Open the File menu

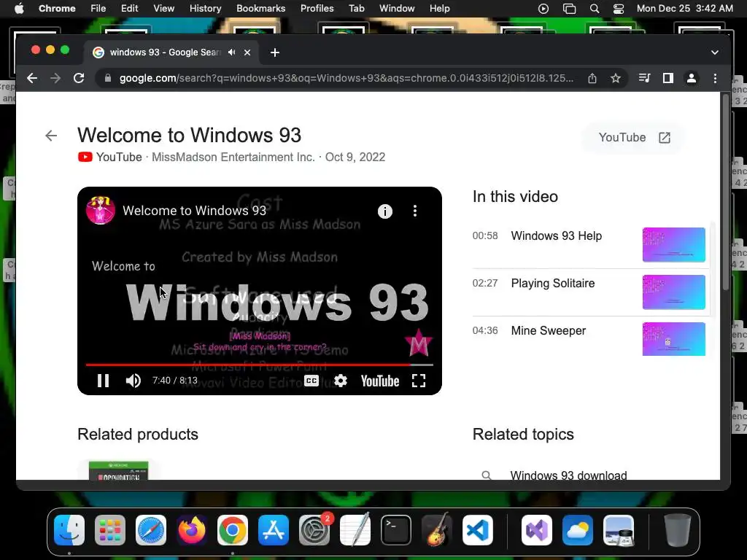point(98,8)
